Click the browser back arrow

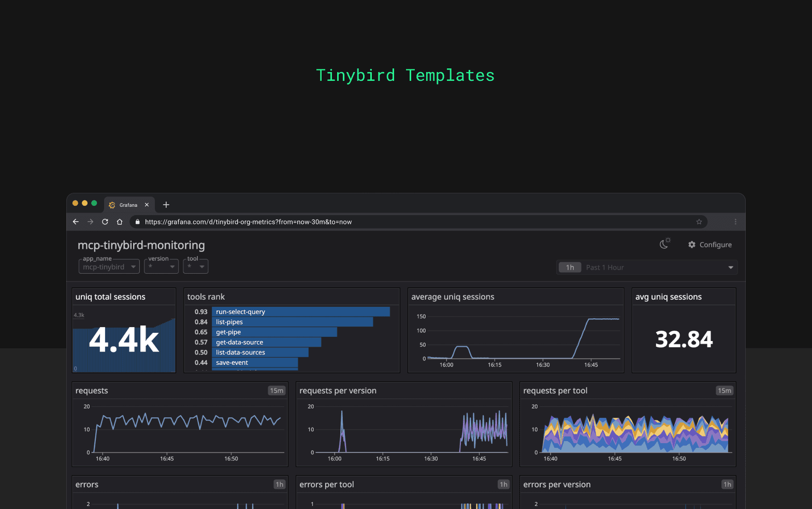click(x=76, y=222)
